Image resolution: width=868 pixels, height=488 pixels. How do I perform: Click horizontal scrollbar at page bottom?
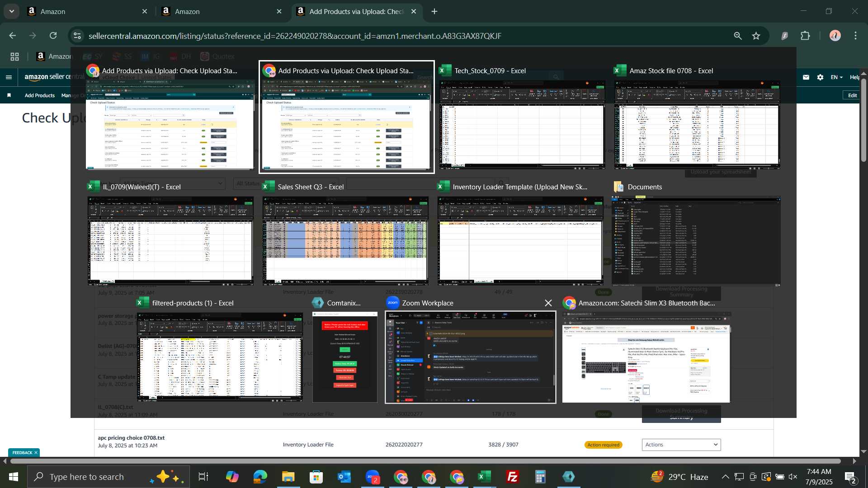coord(425,461)
